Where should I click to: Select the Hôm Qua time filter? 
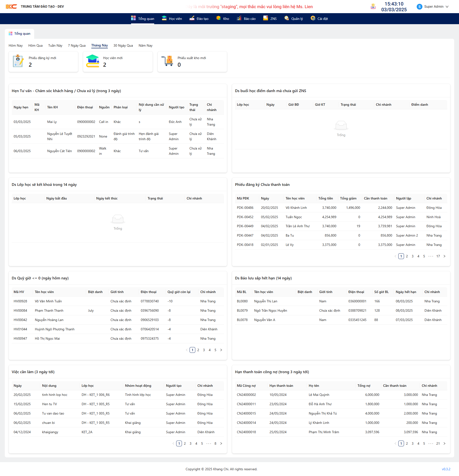point(35,45)
